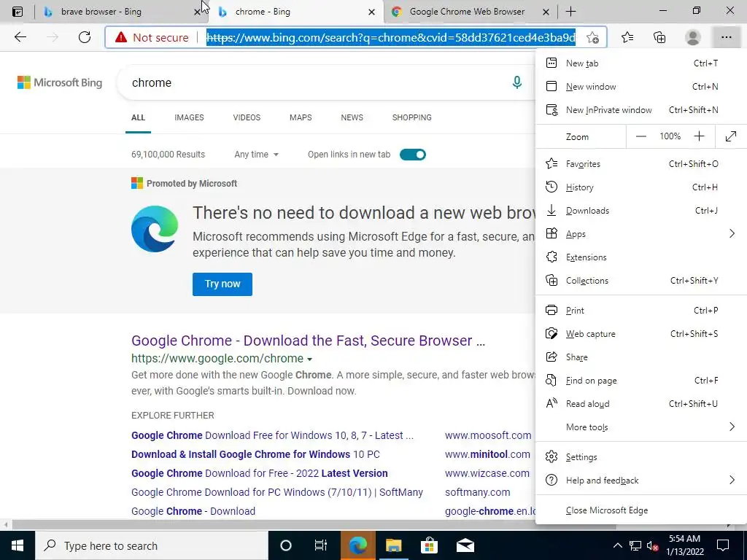Image resolution: width=747 pixels, height=560 pixels.
Task: Close the chrome - Bing tab
Action: pos(371,12)
